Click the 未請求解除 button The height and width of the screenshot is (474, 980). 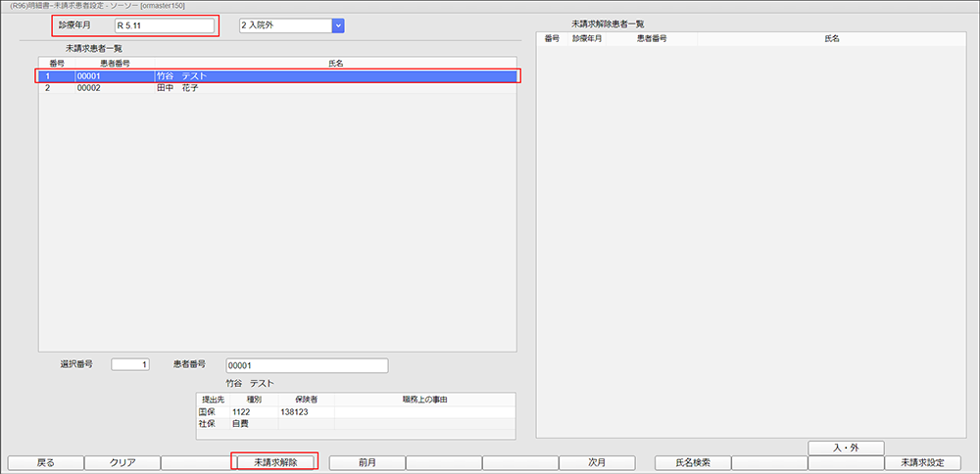274,462
